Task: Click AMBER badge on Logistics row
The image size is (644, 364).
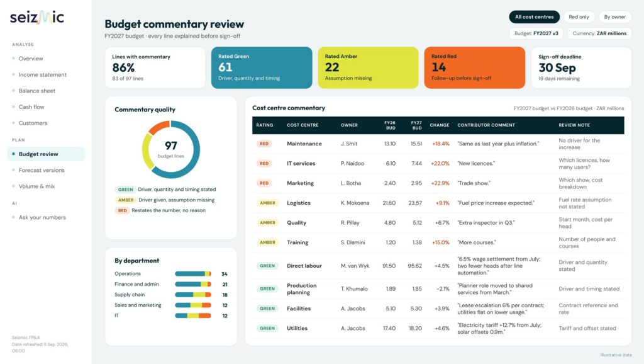Action: tap(267, 203)
